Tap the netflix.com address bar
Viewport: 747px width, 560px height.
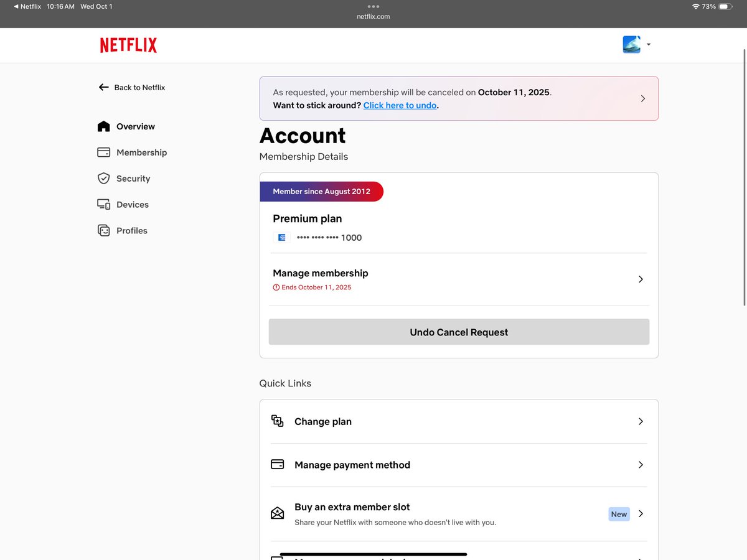pyautogui.click(x=374, y=17)
